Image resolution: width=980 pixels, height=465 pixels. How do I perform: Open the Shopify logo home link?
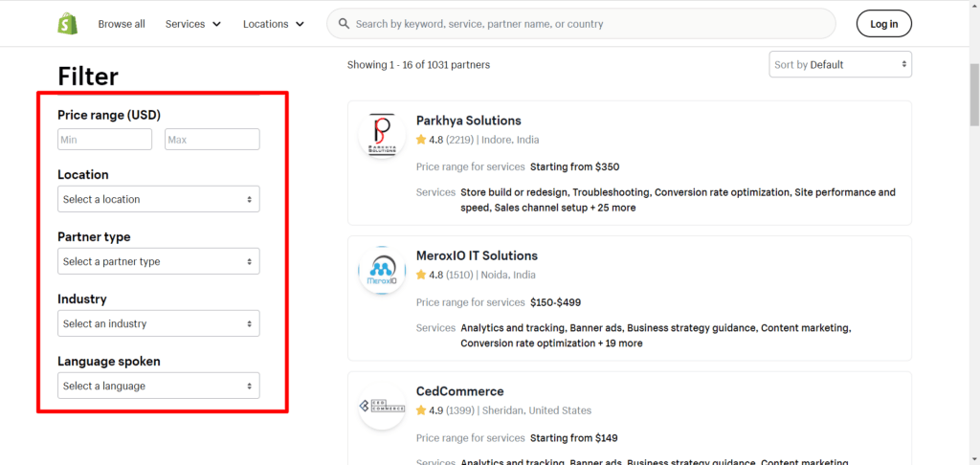68,24
